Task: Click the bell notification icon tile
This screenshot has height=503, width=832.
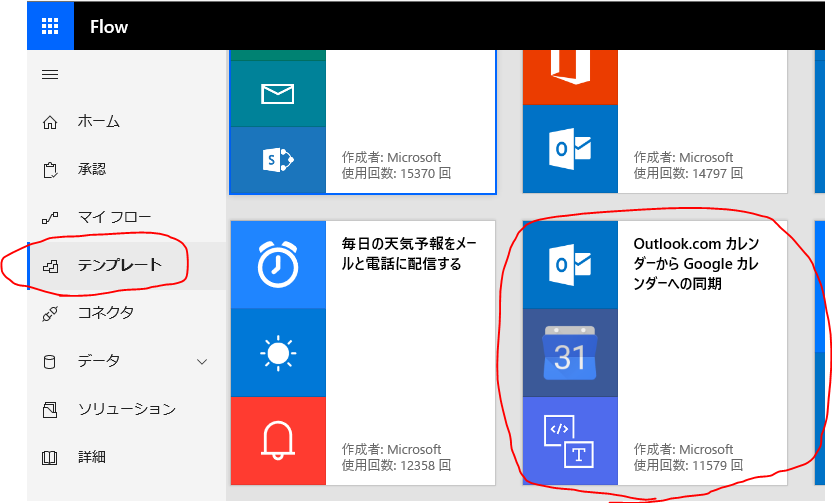Action: [x=278, y=441]
